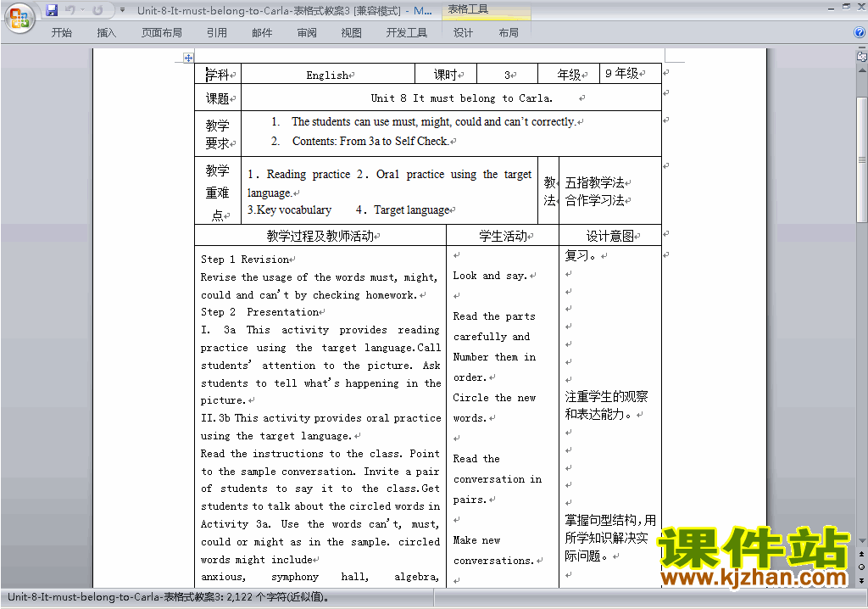868x609 pixels.
Task: Open the 开始 ribbon tab
Action: [x=61, y=33]
